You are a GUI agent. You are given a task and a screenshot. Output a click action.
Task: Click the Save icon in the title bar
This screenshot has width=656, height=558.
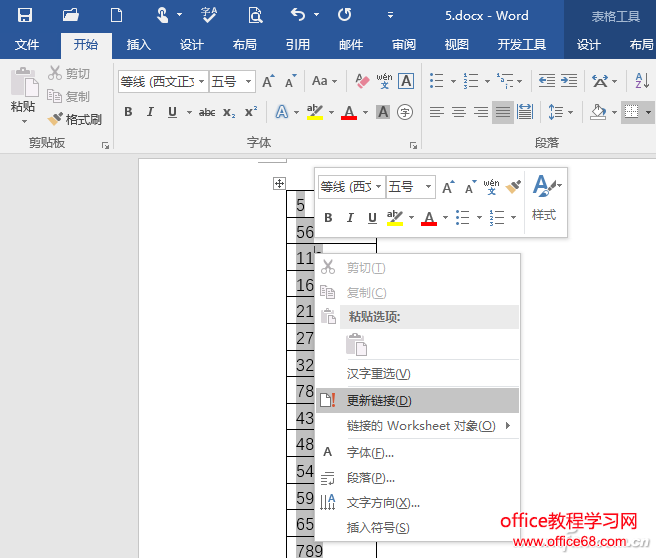(x=25, y=15)
